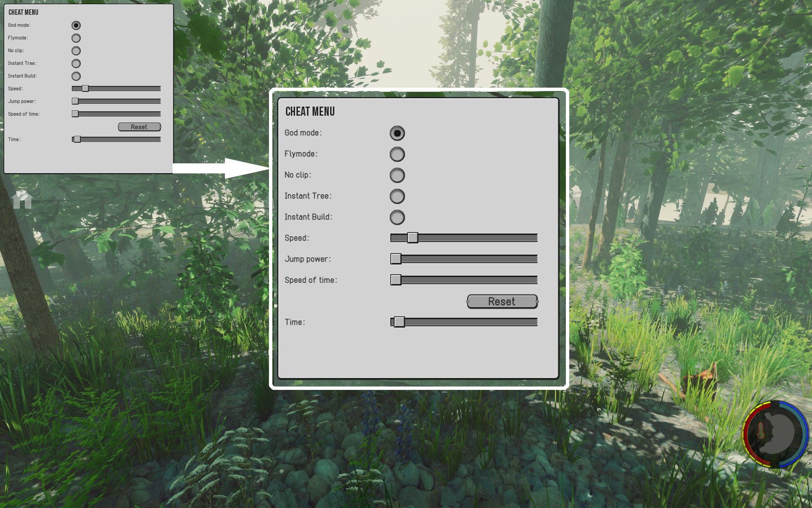Click the circular player stats gauge
Image resolution: width=812 pixels, height=508 pixels.
[x=775, y=435]
